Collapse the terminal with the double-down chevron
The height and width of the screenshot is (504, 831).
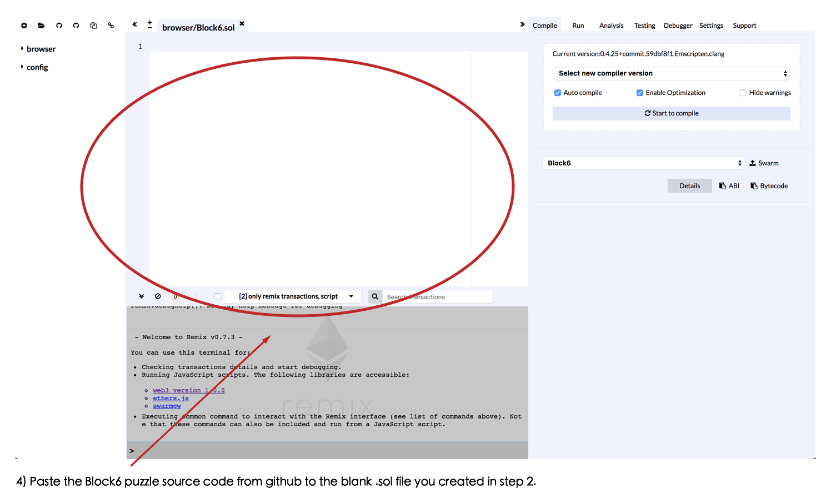142,296
